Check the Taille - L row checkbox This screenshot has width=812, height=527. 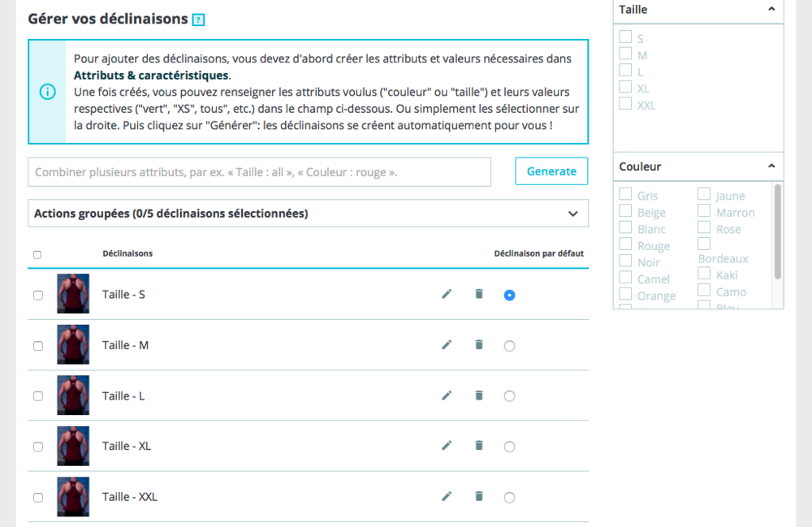(x=38, y=396)
